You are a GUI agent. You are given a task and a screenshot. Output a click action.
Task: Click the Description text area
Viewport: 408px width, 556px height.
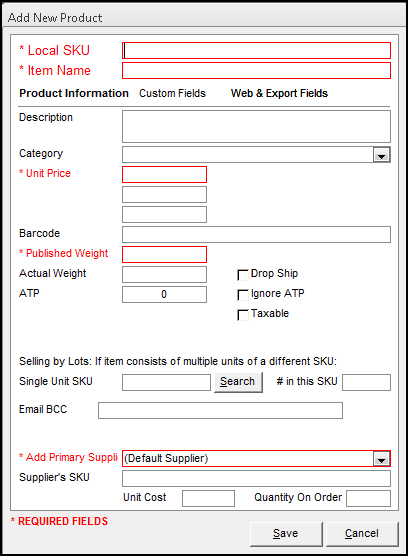(x=256, y=126)
